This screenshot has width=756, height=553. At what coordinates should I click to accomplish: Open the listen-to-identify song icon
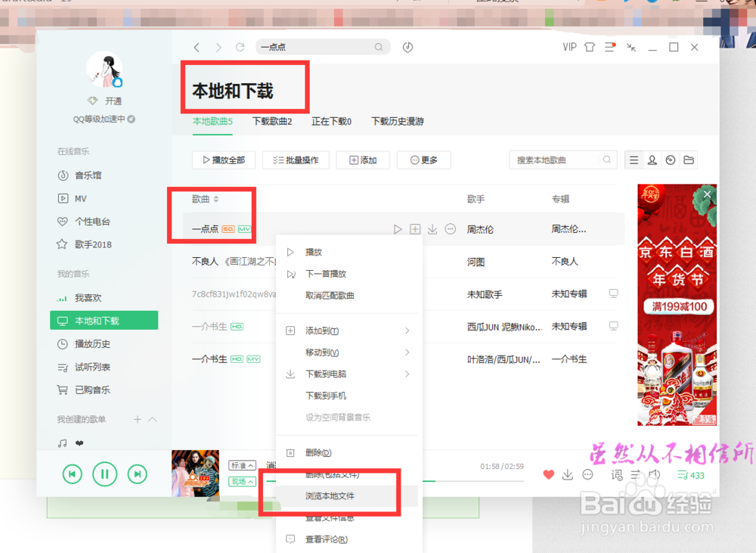click(408, 48)
